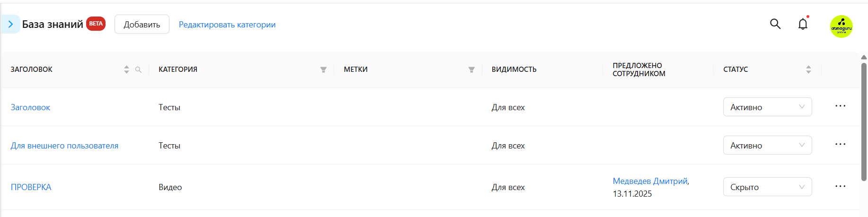Expand the sidebar with the chevron arrow
The height and width of the screenshot is (217, 868).
10,24
